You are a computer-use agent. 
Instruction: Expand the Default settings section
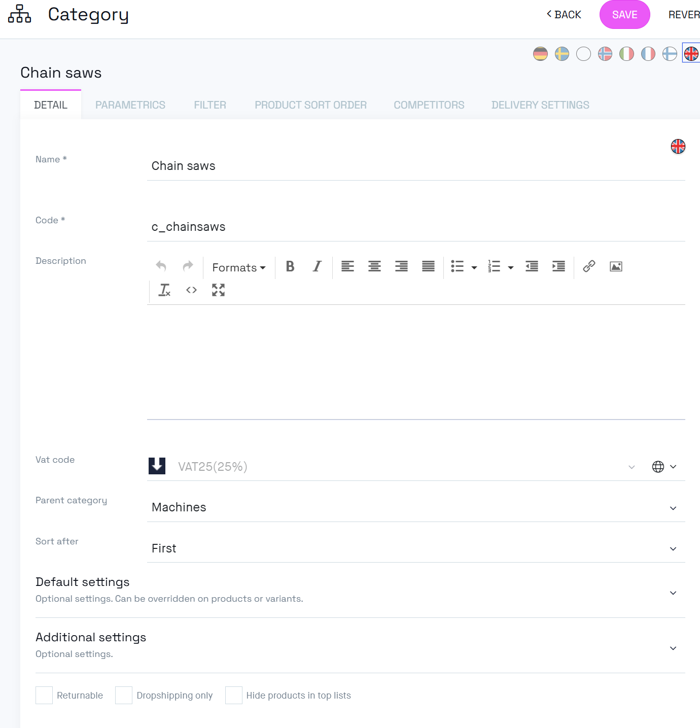click(x=360, y=590)
